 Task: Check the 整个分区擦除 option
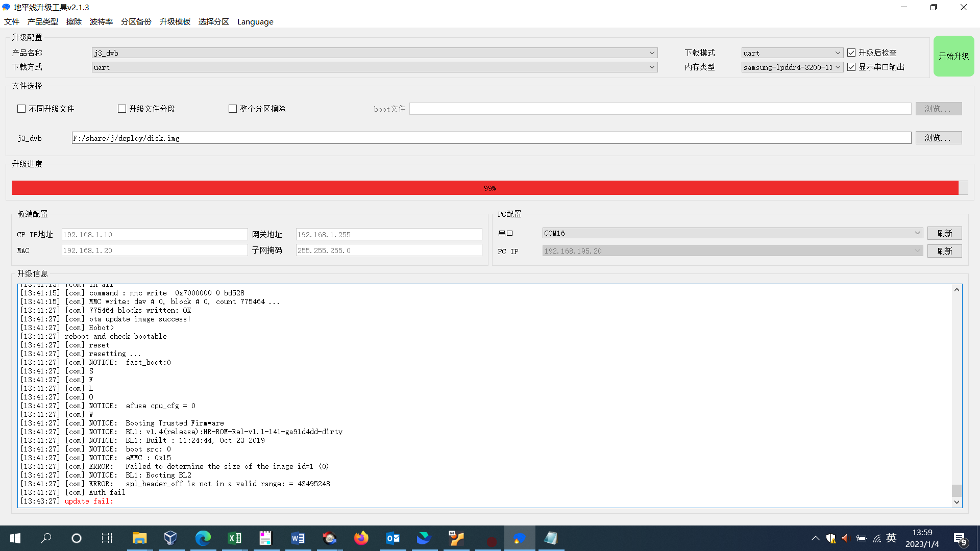pyautogui.click(x=233, y=109)
